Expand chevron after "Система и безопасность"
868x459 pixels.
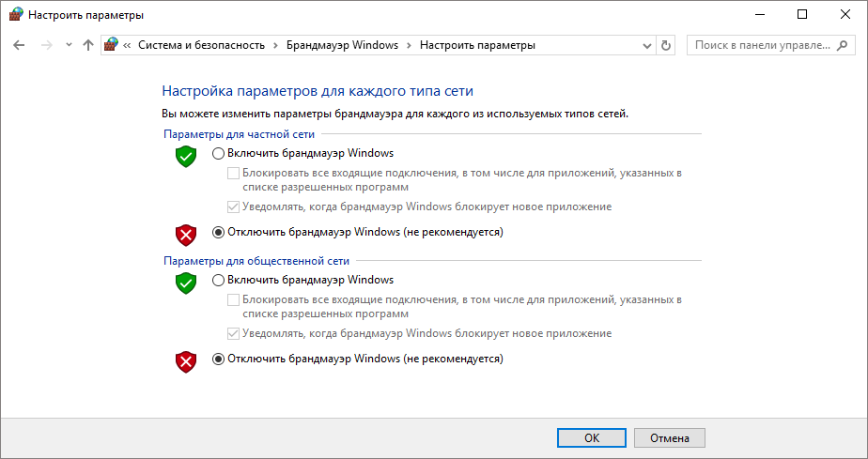click(x=275, y=45)
